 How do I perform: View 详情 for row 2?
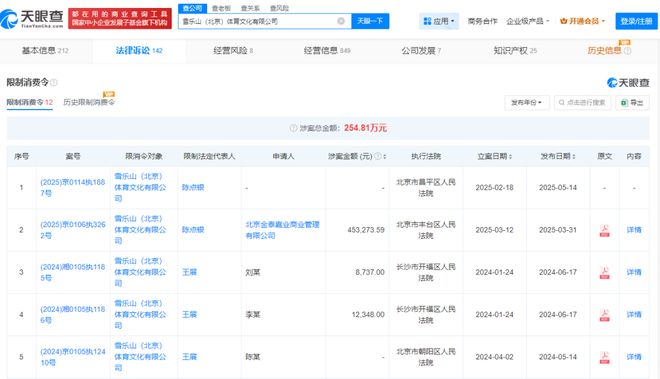pos(633,230)
